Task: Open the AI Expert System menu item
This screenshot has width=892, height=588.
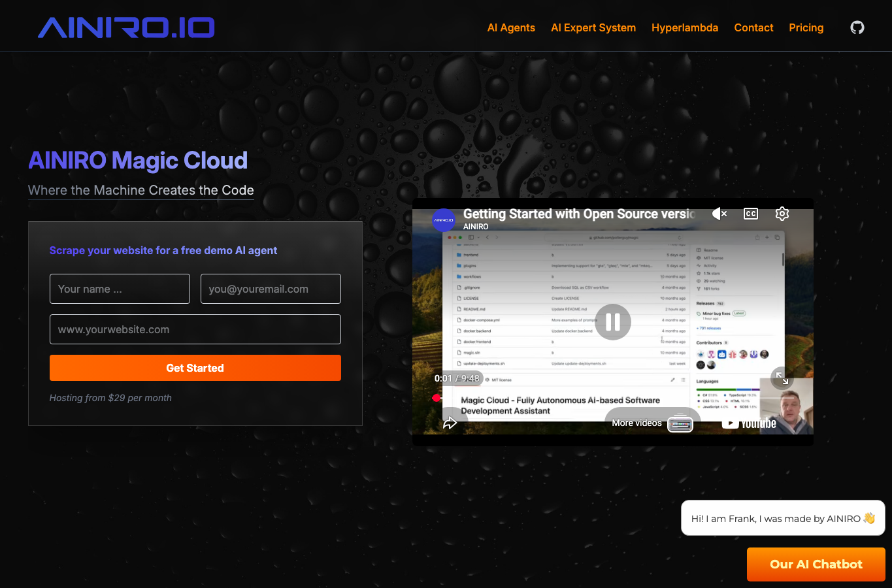Action: [x=593, y=27]
